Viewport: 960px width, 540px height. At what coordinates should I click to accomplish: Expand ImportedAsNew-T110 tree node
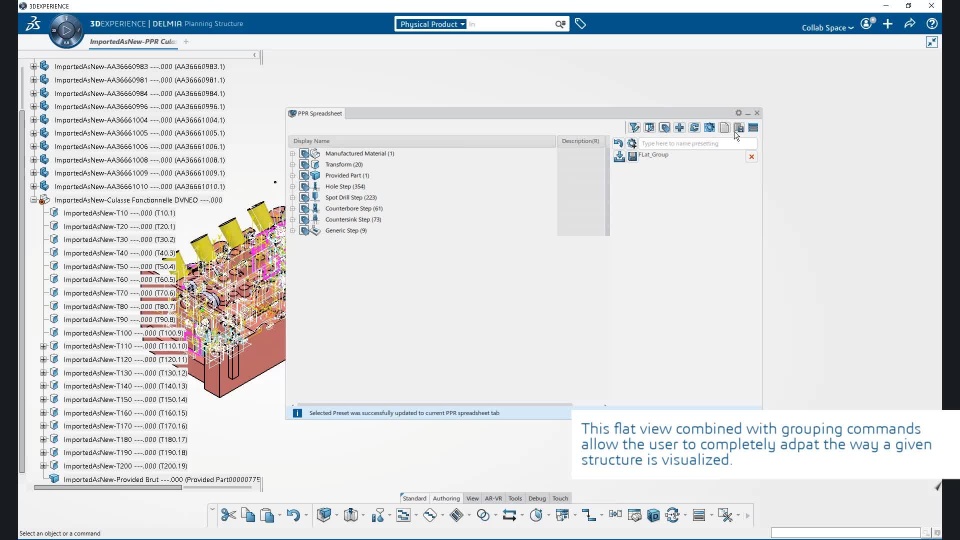coord(43,346)
